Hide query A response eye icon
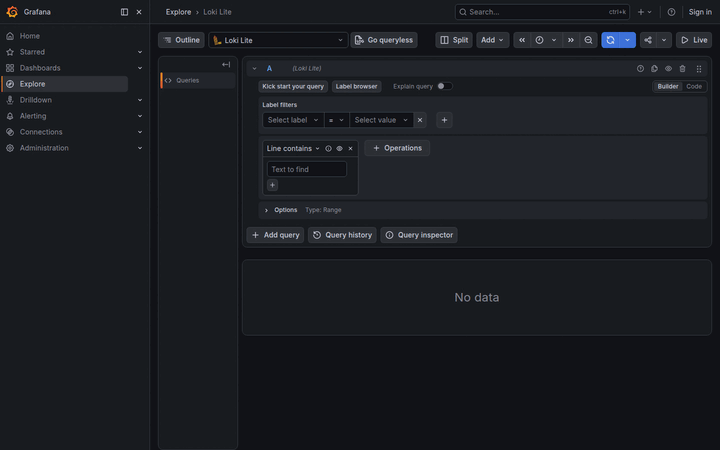 669,68
